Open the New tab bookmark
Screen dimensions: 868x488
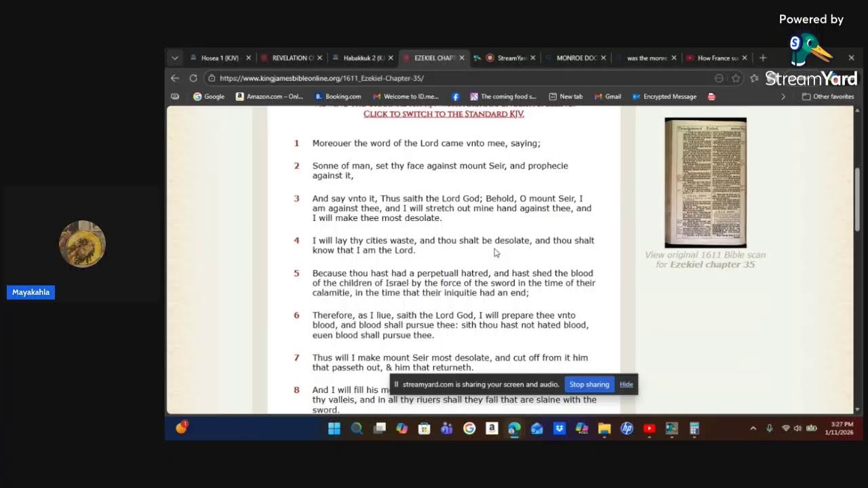[x=566, y=96]
